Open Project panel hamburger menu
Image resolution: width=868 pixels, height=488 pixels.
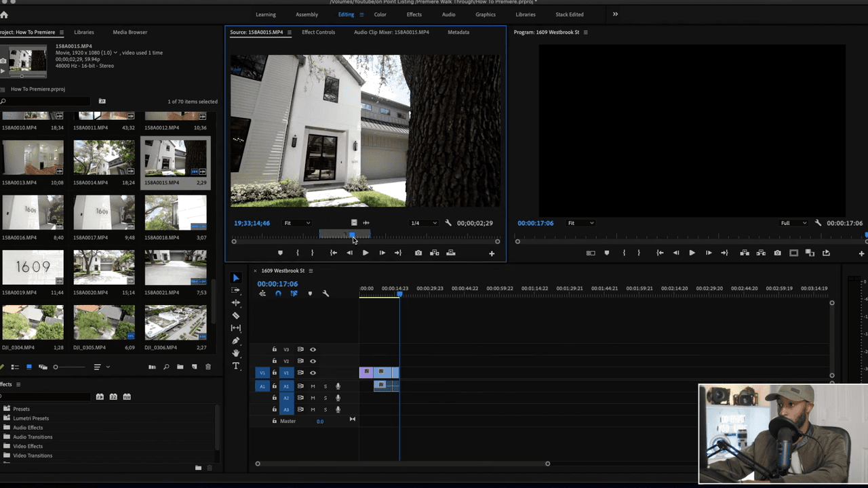tap(61, 33)
